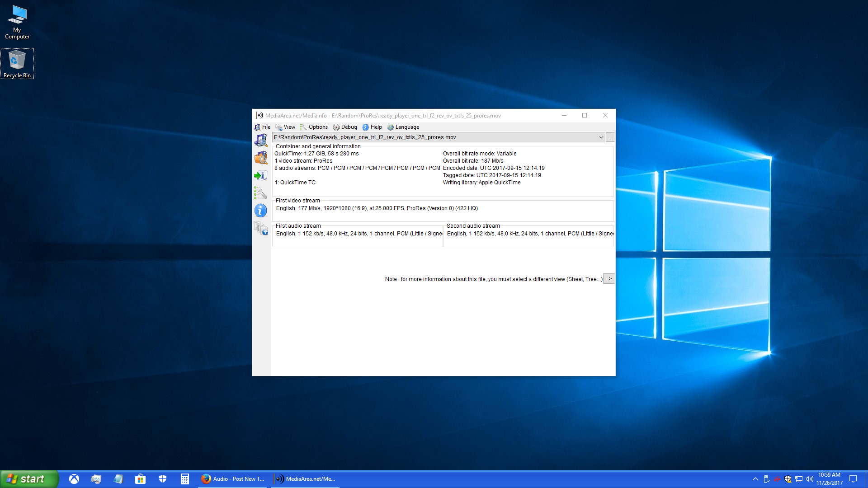Image resolution: width=868 pixels, height=488 pixels.
Task: Click the first video stream details line
Action: click(x=377, y=208)
